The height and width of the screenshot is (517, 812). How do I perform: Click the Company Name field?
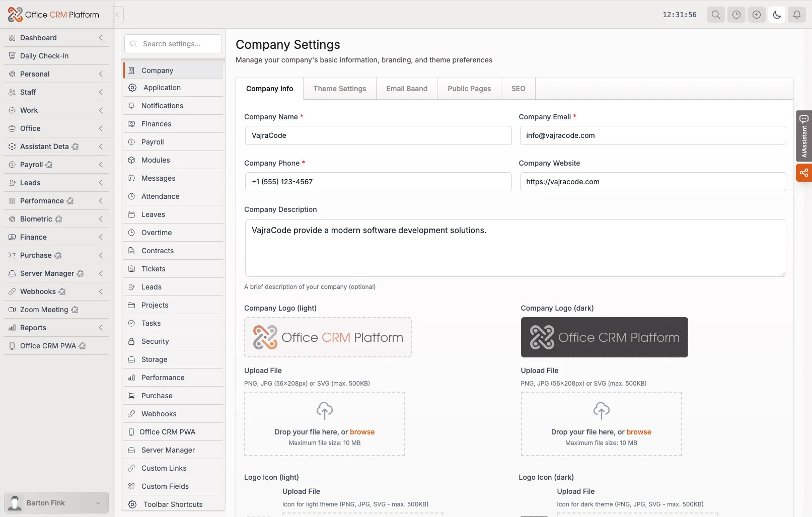click(378, 135)
